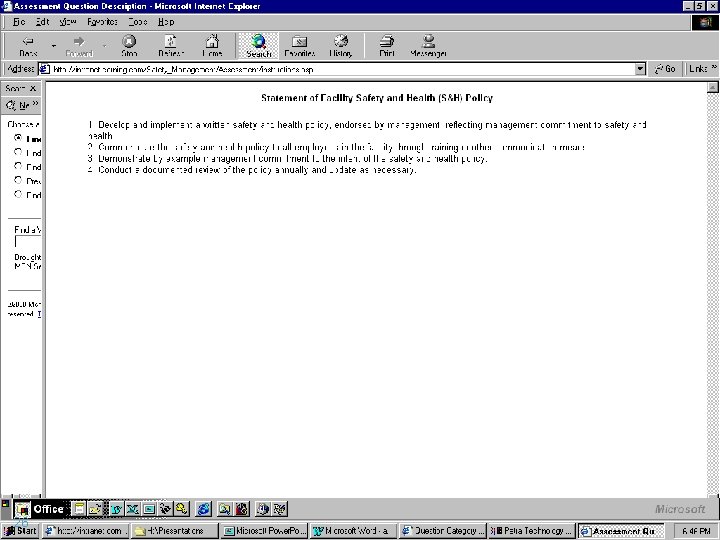720x540 pixels.
Task: Launch Word from Office shortcut bar
Action: tap(117, 509)
